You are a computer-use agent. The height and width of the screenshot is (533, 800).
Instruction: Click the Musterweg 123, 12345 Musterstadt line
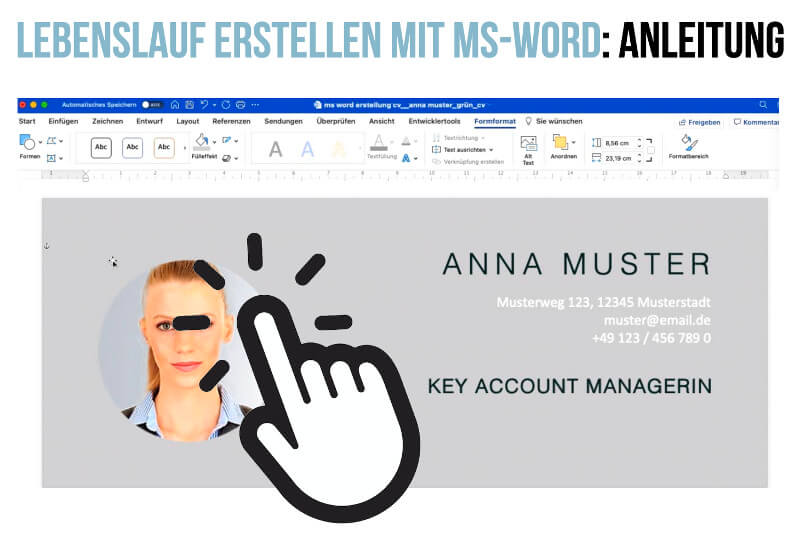(x=604, y=302)
